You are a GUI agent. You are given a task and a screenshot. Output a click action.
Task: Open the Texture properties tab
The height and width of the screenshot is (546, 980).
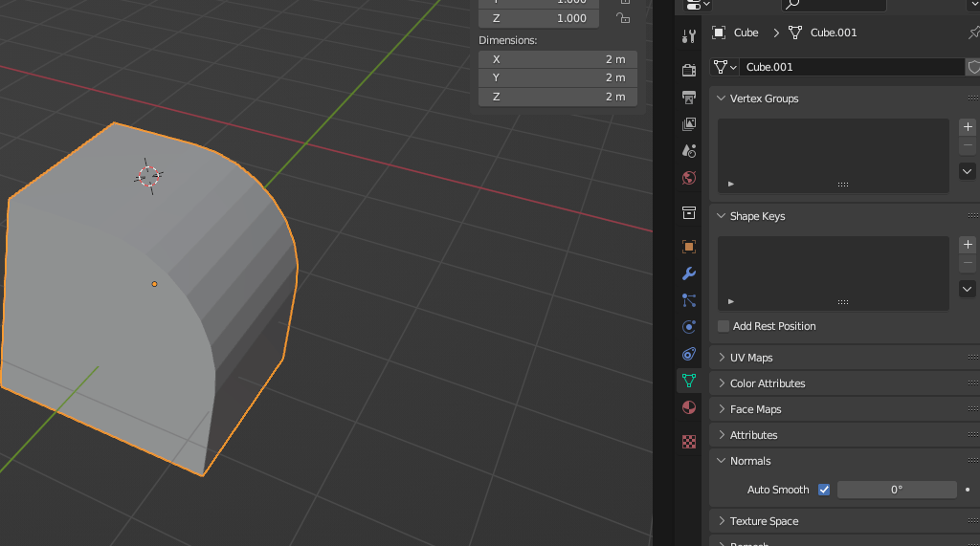[689, 442]
